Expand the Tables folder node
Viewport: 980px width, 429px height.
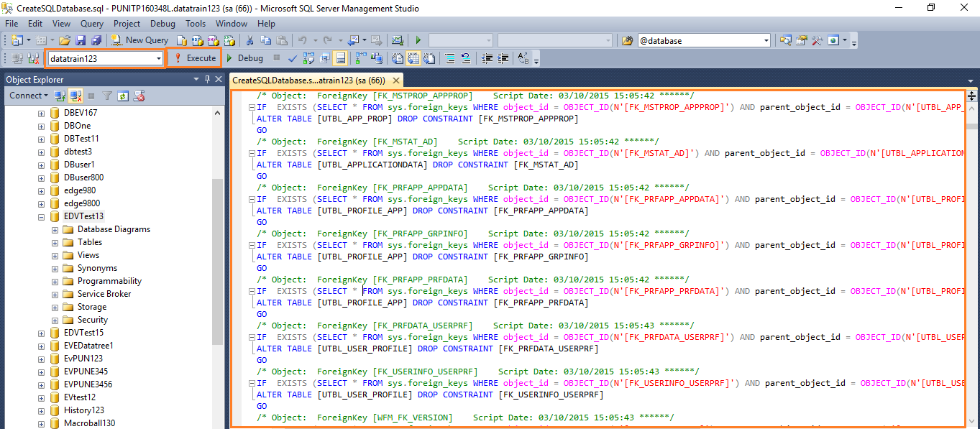pyautogui.click(x=55, y=242)
